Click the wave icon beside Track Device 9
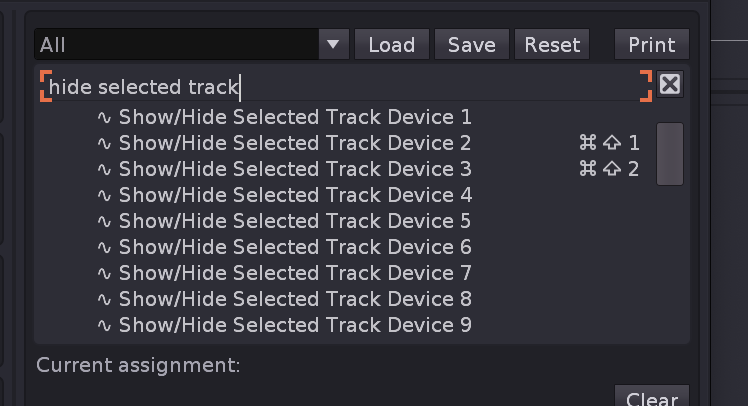This screenshot has height=406, width=748. tap(104, 325)
